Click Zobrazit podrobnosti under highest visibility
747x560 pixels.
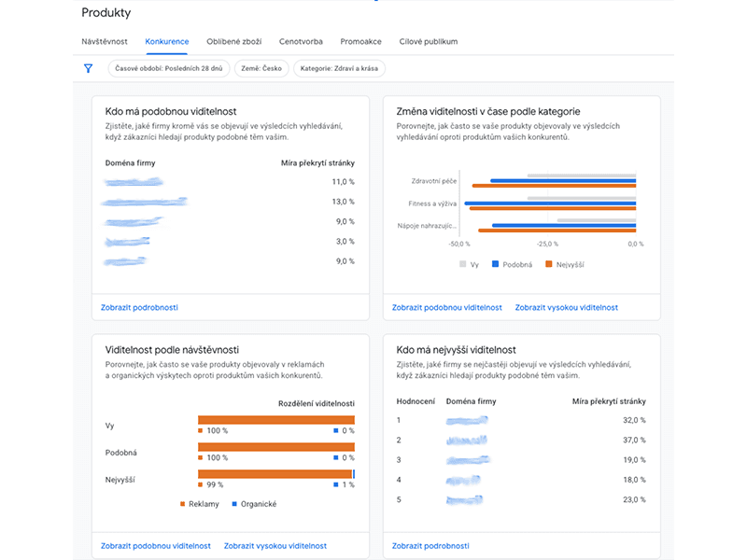430,546
